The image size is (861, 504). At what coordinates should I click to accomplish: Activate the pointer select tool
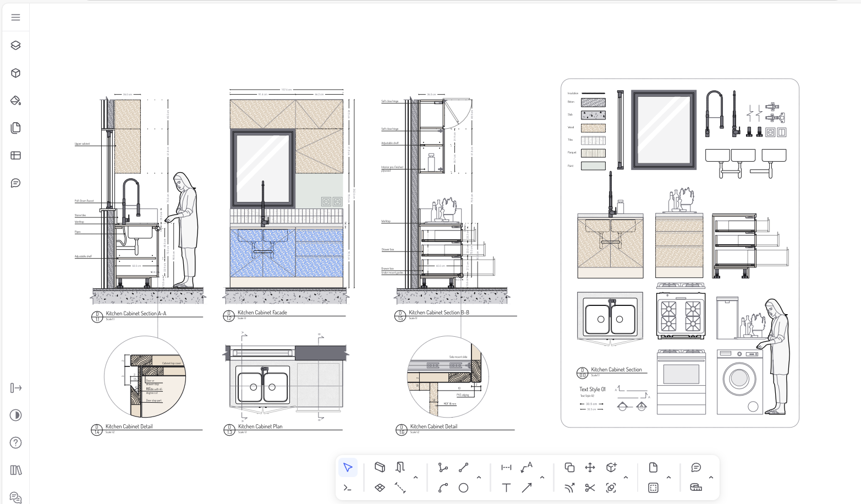pyautogui.click(x=348, y=468)
